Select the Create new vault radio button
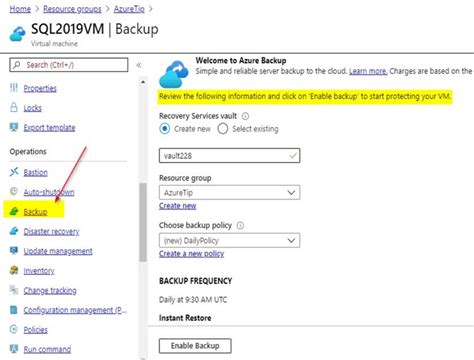Screen dimensions: 474x360 pyautogui.click(x=165, y=129)
